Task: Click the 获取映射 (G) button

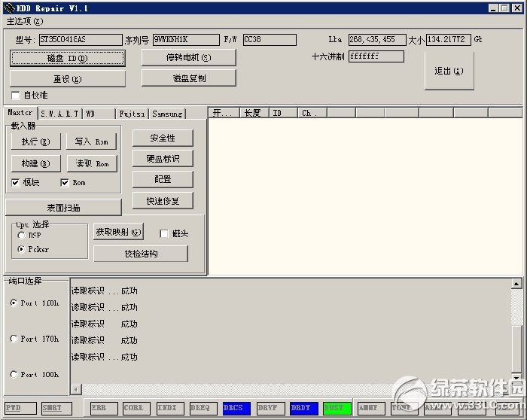Action: pos(118,232)
